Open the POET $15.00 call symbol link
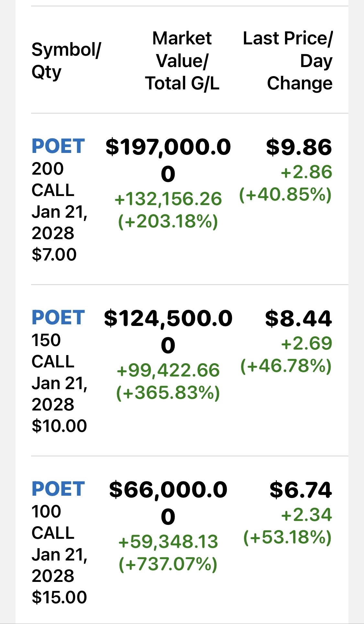 pos(58,489)
